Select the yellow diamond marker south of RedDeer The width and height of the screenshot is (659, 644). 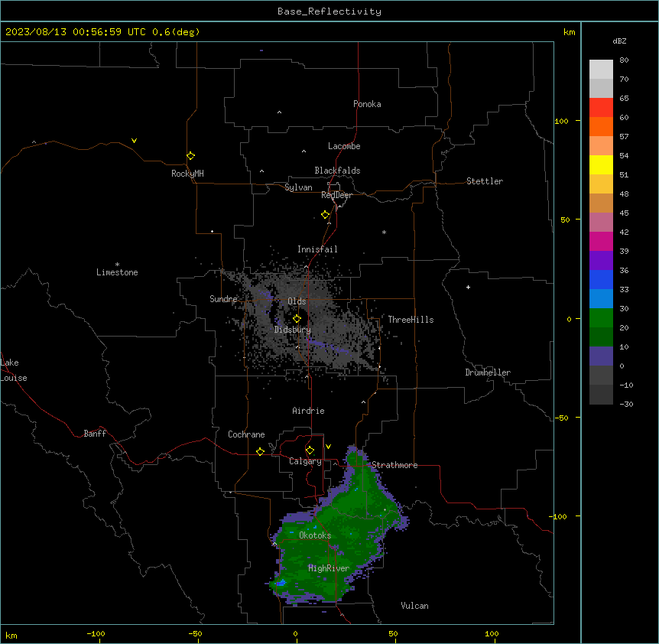pyautogui.click(x=326, y=215)
